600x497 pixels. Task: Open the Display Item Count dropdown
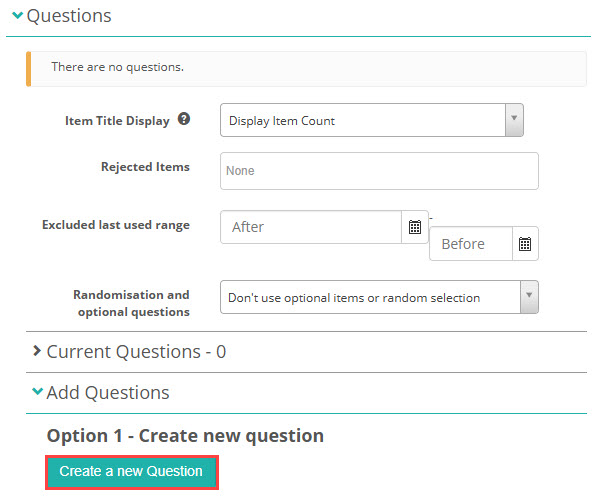coord(372,121)
